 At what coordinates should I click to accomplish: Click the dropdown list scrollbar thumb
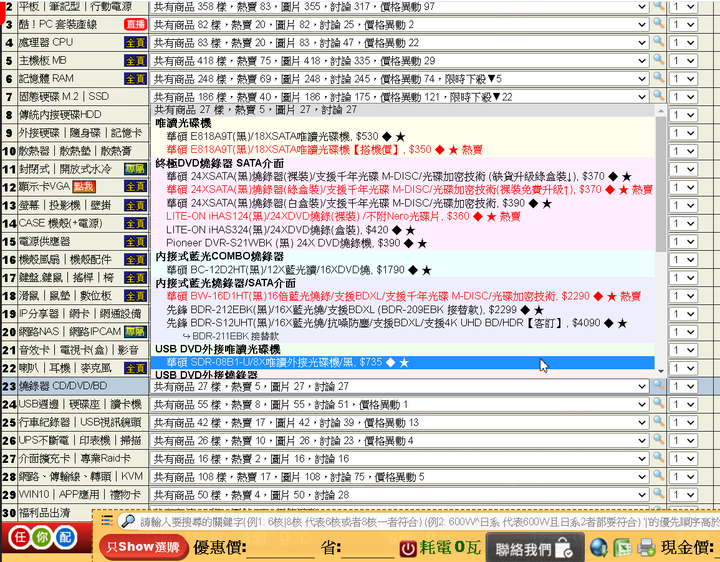point(661,184)
